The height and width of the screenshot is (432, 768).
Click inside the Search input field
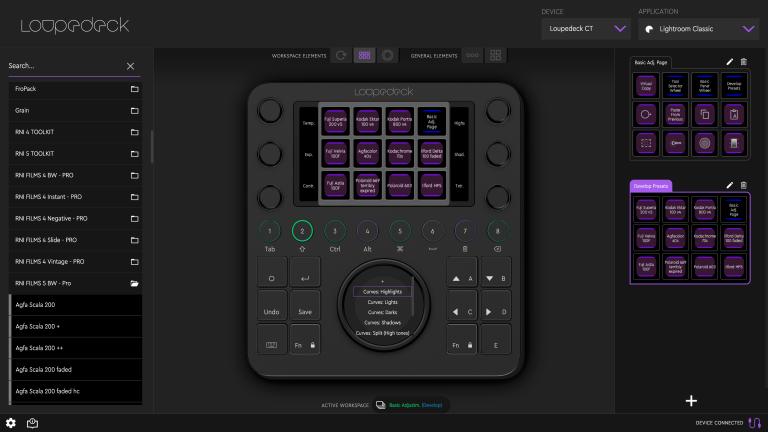click(x=66, y=66)
